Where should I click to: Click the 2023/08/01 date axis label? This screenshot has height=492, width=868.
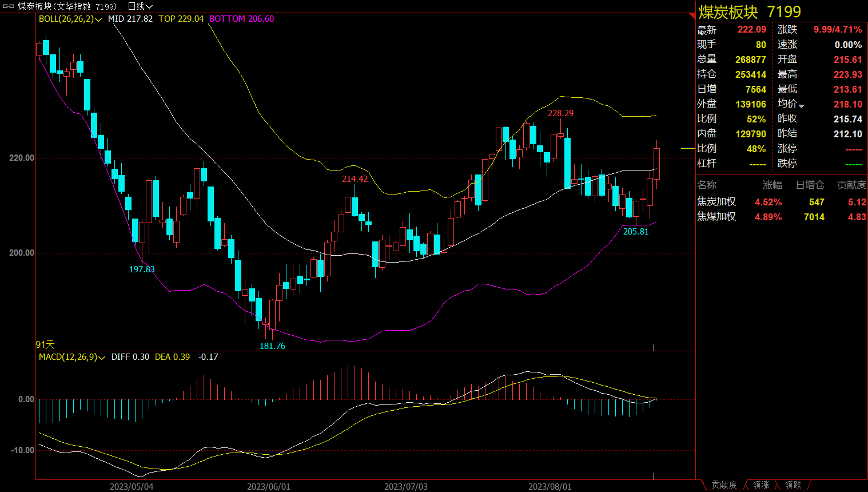[550, 487]
